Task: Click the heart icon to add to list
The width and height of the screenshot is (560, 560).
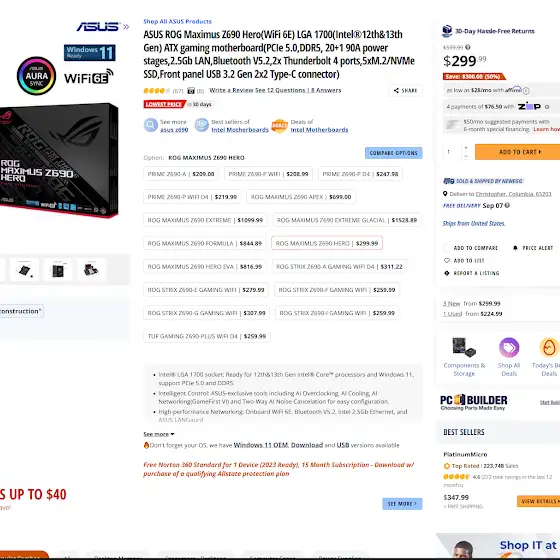Action: (x=446, y=260)
